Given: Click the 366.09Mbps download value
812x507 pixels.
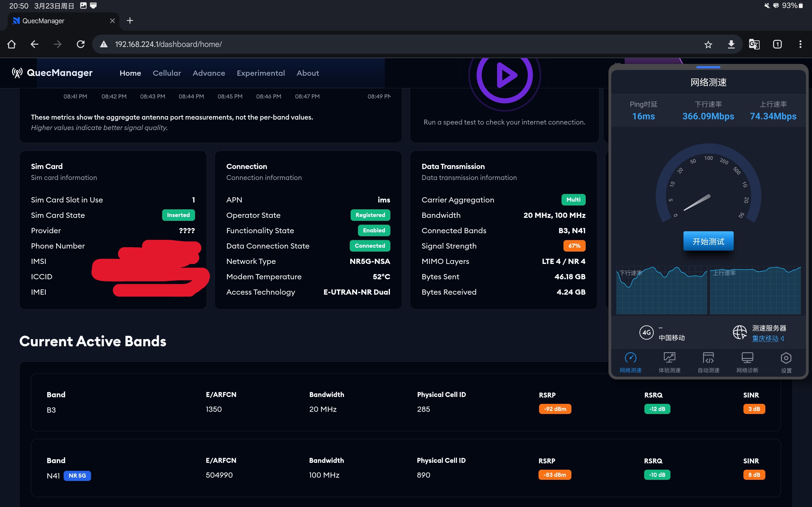Looking at the screenshot, I should pos(708,116).
